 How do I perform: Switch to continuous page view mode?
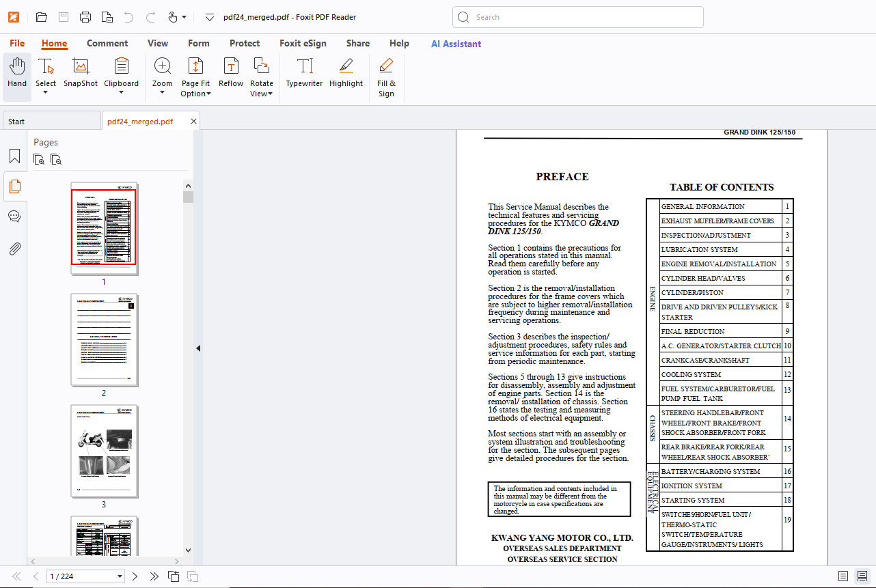click(x=862, y=576)
